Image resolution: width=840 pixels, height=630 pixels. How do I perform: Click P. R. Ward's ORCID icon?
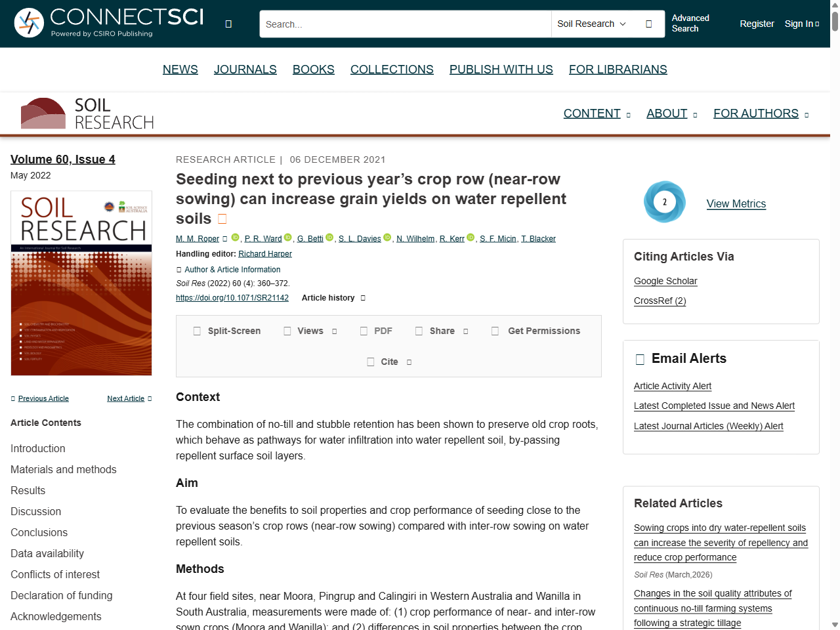pos(287,238)
